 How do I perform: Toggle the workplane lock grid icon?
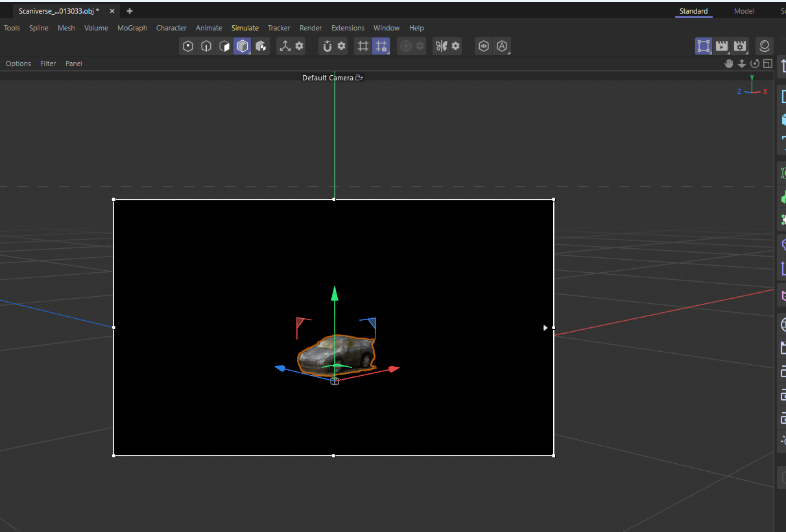[x=381, y=46]
